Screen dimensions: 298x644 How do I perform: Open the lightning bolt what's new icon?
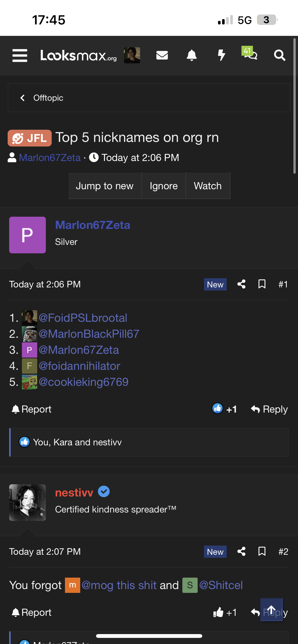point(221,55)
